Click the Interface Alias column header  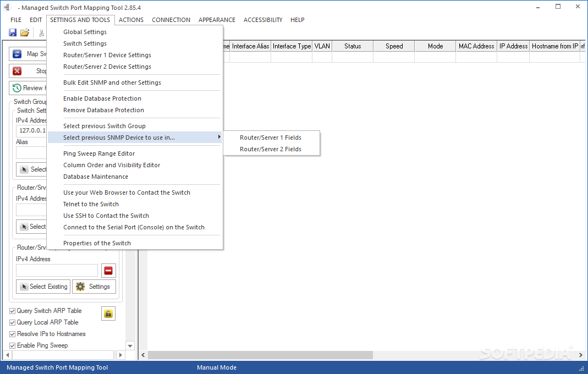(x=250, y=46)
